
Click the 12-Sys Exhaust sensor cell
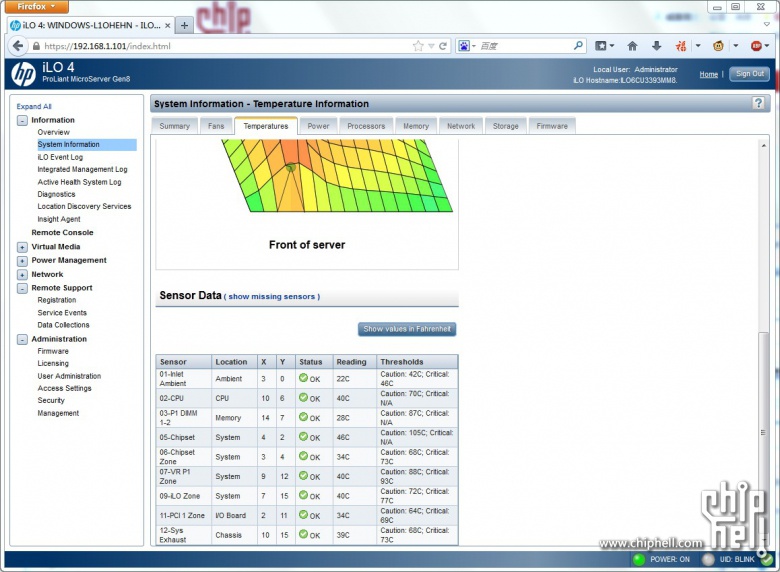(184, 535)
